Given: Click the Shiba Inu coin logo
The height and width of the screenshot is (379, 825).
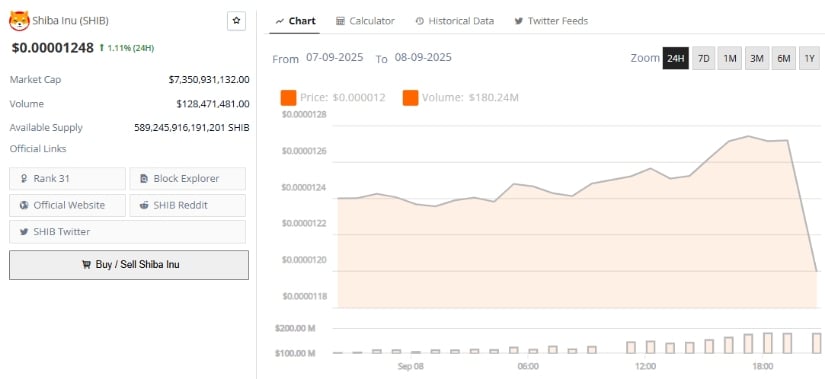Looking at the screenshot, I should click(x=19, y=21).
